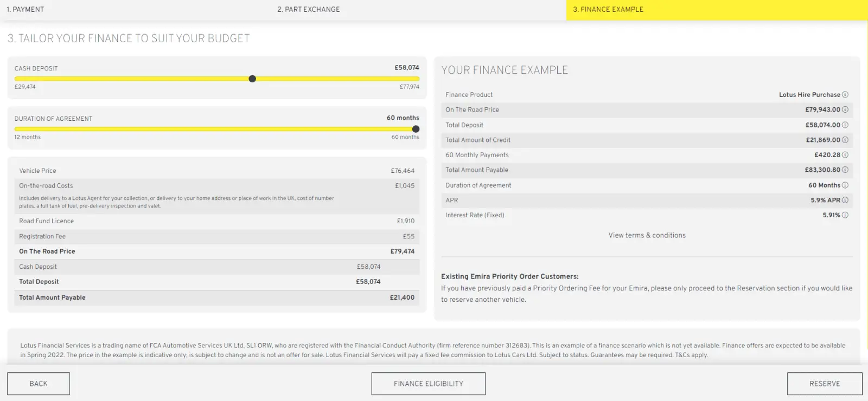Go to the 1. Payment step tab
868x401 pixels.
[x=25, y=9]
